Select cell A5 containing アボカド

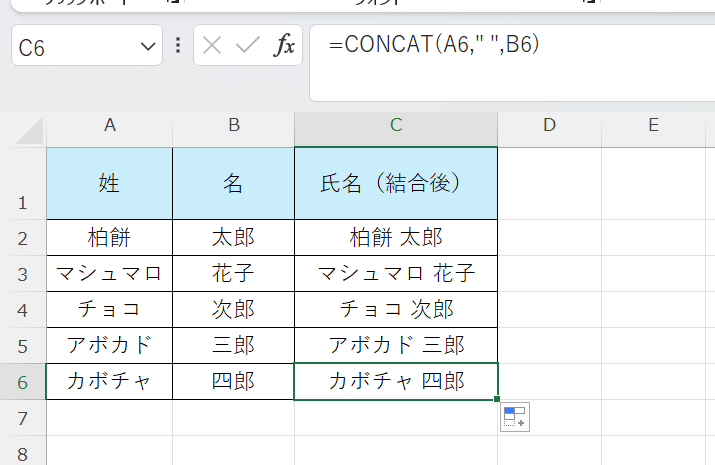(109, 345)
